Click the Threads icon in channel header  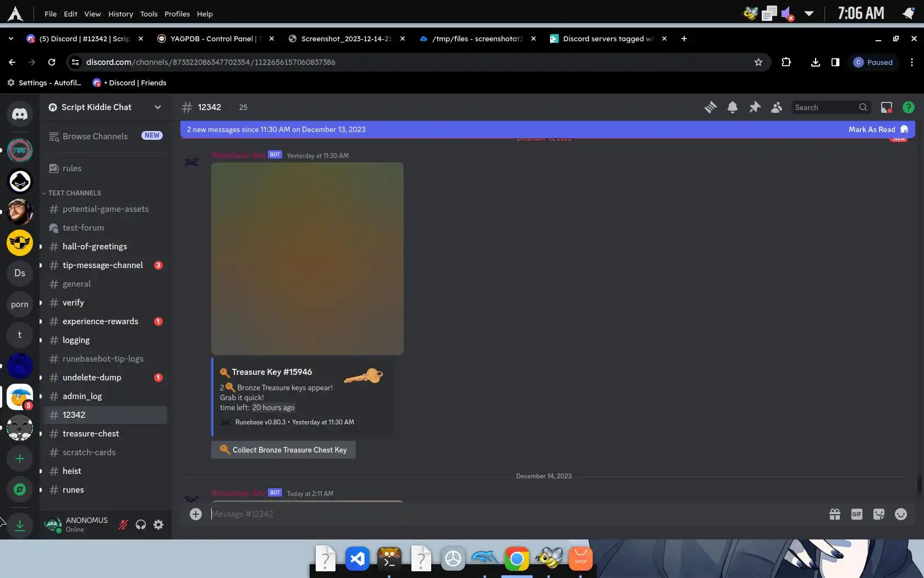[711, 107]
